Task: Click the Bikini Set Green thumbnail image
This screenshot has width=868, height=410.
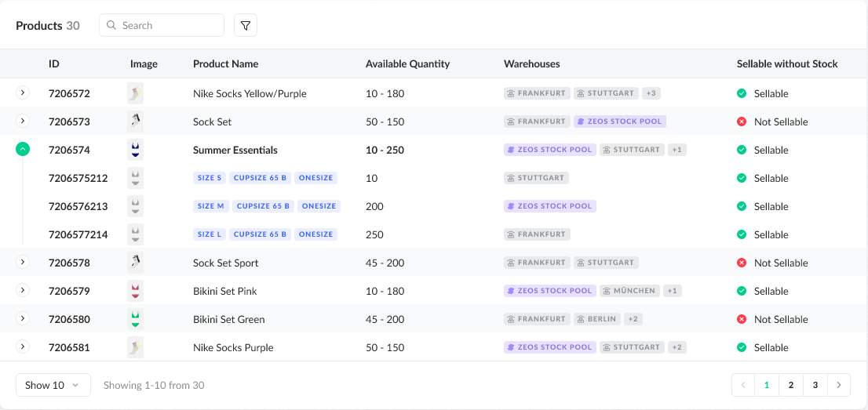Action: pyautogui.click(x=135, y=319)
